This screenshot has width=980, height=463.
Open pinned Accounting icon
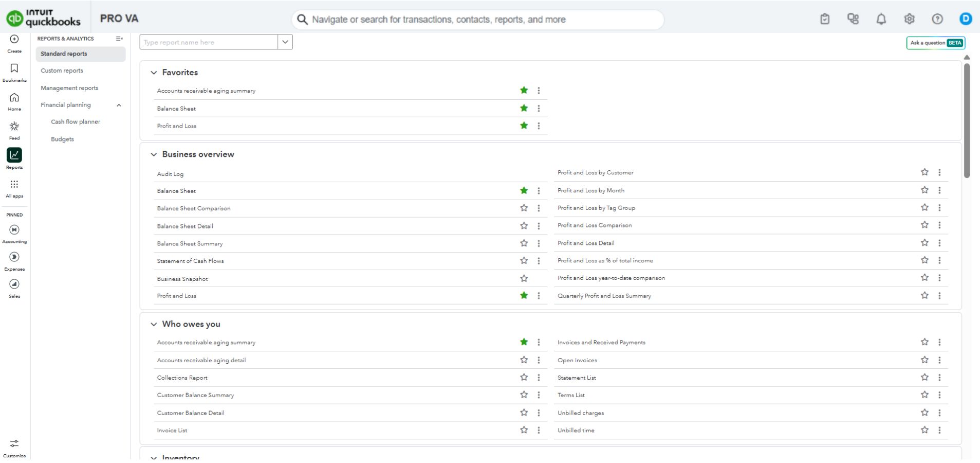(14, 230)
